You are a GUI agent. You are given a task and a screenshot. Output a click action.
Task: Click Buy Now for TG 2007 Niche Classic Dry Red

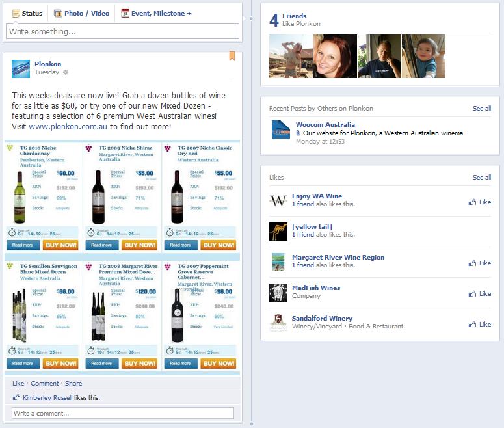pos(218,245)
